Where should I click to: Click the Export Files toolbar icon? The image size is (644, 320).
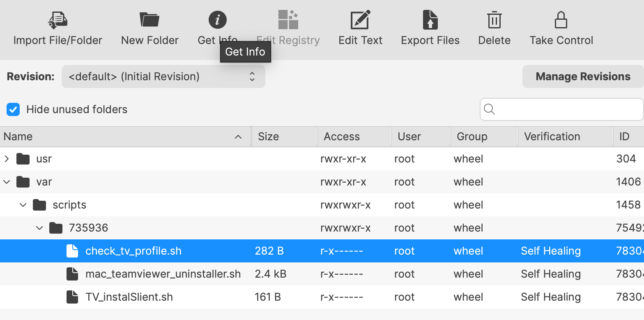(x=430, y=20)
